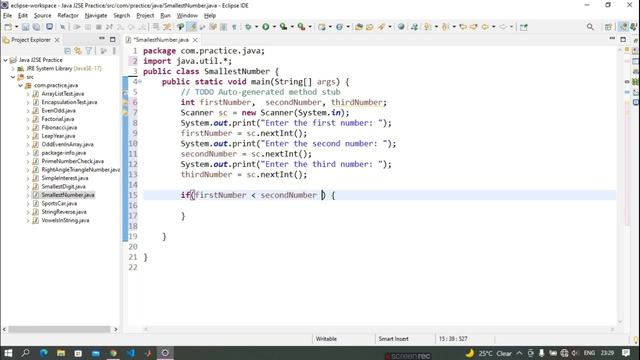Maximize the Project Explorer view

click(x=113, y=39)
